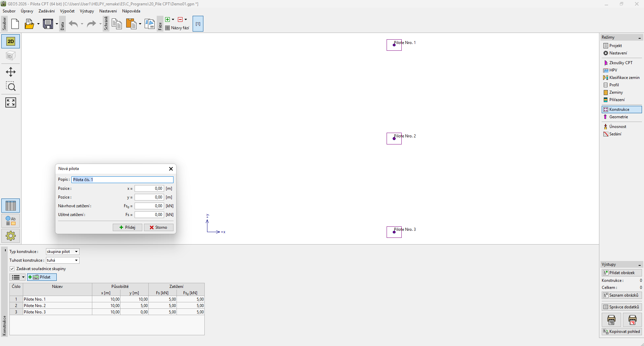The image size is (644, 346).
Task: Toggle the table view panel button
Action: 11,206
